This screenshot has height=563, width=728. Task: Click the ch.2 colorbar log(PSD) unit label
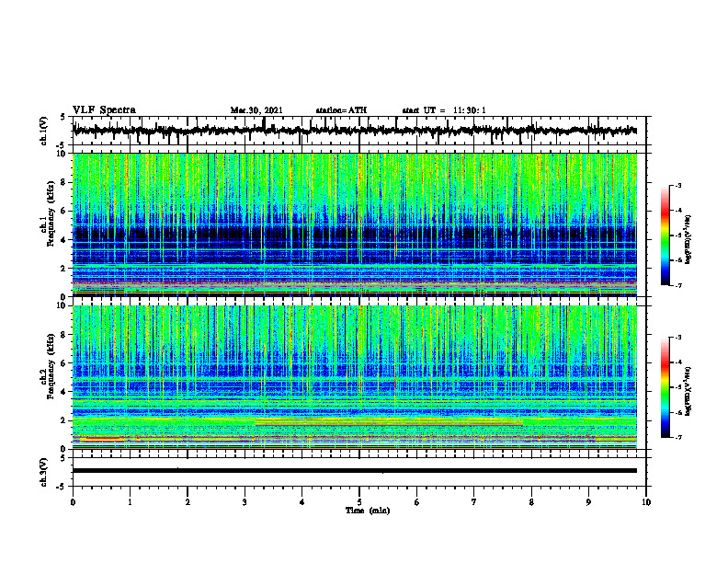click(x=688, y=390)
